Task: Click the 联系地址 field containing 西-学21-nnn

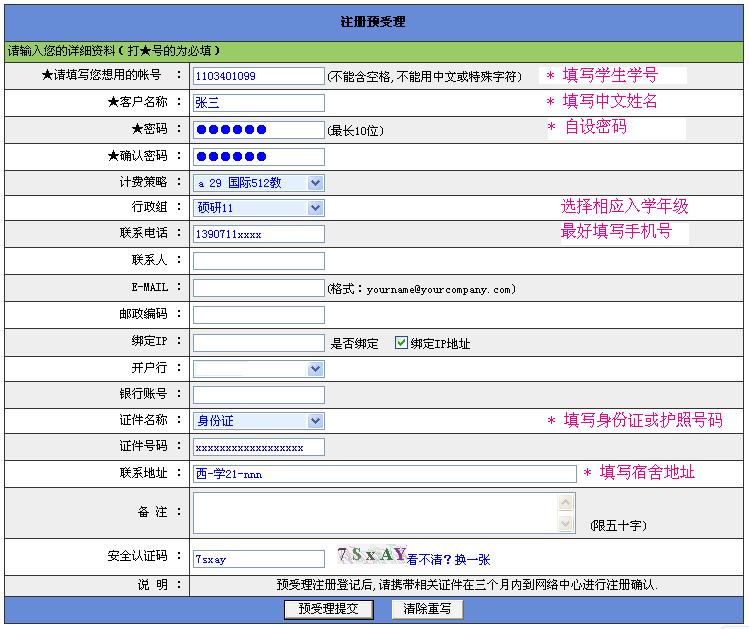Action: click(x=385, y=474)
